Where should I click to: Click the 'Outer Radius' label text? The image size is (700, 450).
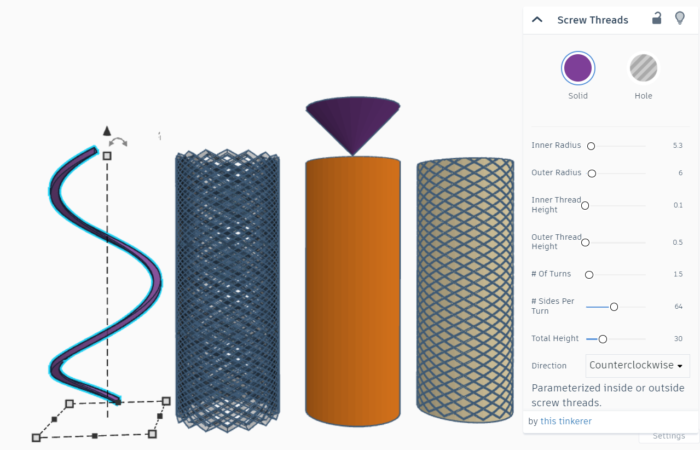pos(556,172)
